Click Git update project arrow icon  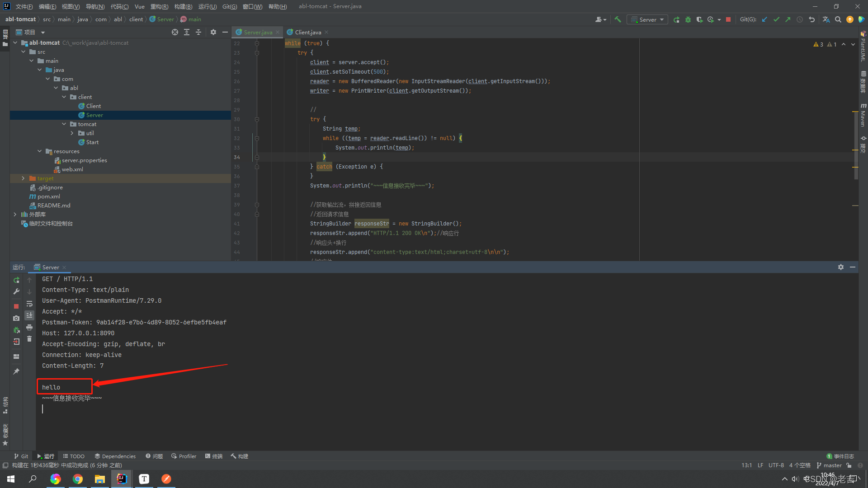[x=764, y=19]
